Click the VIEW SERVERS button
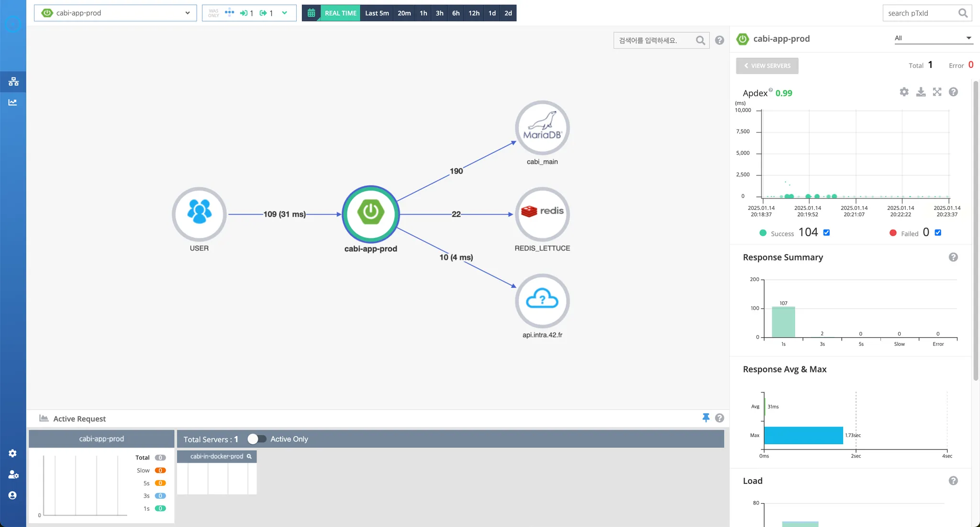980x527 pixels. (x=767, y=66)
